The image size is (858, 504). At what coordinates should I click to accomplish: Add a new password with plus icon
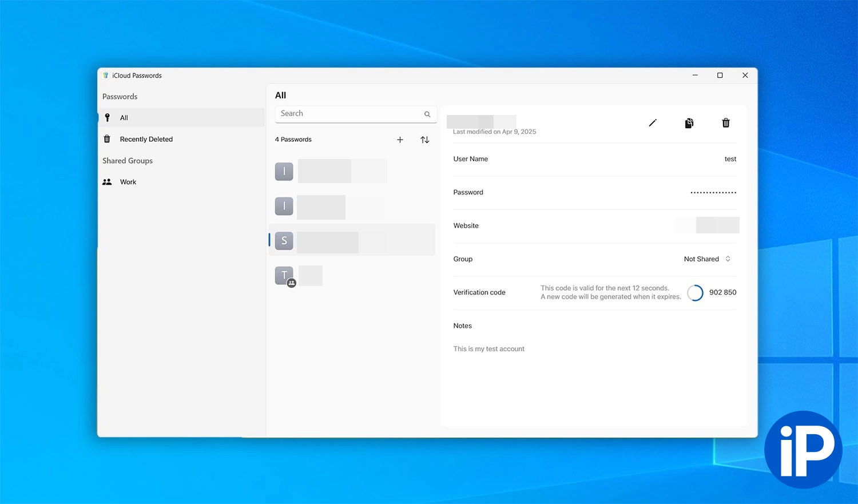point(400,140)
